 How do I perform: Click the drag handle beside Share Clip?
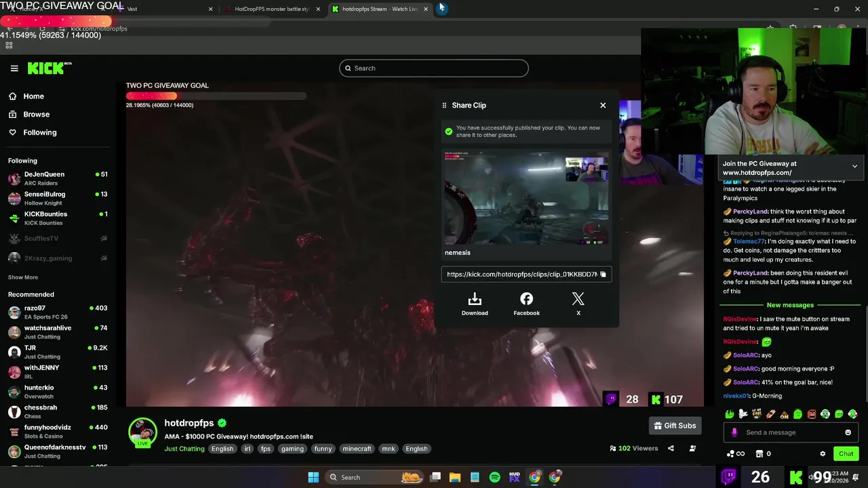pos(444,105)
